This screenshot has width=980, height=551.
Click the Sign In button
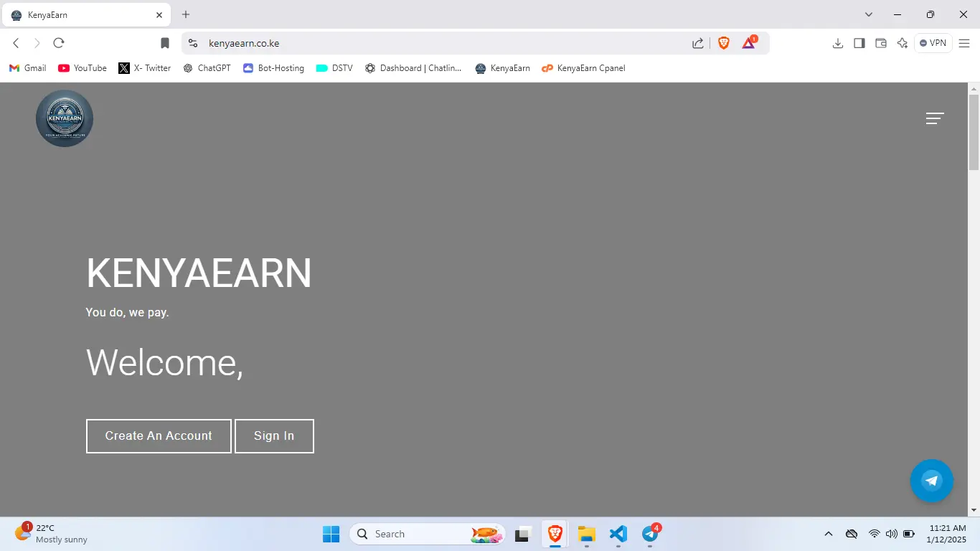274,436
